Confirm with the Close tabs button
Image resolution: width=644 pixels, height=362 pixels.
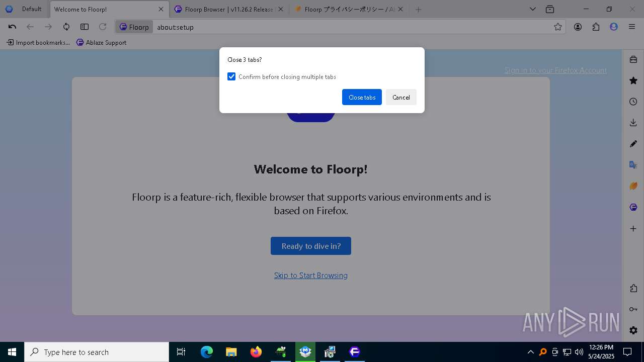(362, 97)
